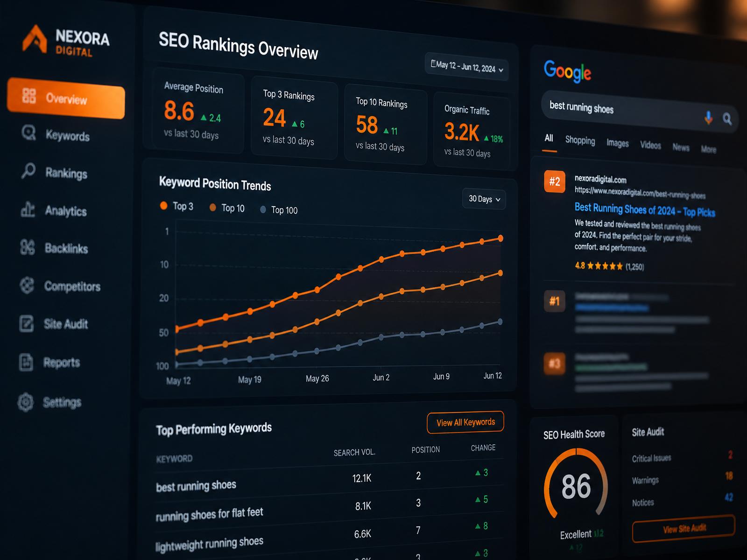Navigate to Analytics
The image size is (747, 560).
click(x=66, y=211)
